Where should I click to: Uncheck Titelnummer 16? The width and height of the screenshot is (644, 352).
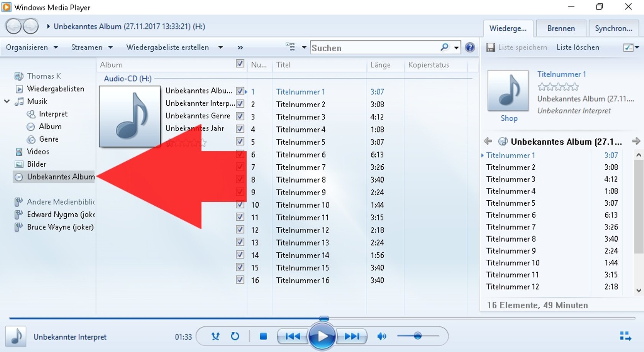point(240,280)
